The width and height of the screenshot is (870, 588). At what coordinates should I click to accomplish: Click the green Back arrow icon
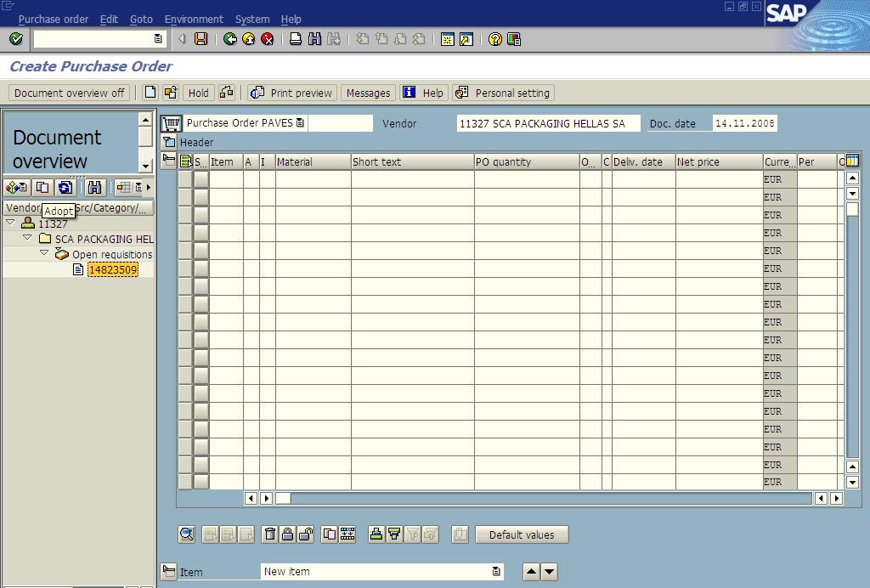(229, 39)
